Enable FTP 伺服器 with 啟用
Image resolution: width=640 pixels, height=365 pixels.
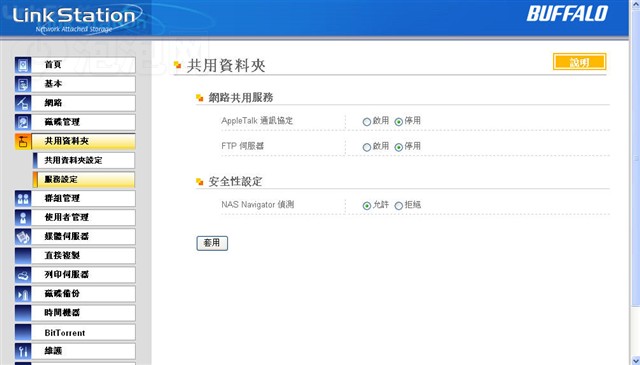[x=367, y=147]
